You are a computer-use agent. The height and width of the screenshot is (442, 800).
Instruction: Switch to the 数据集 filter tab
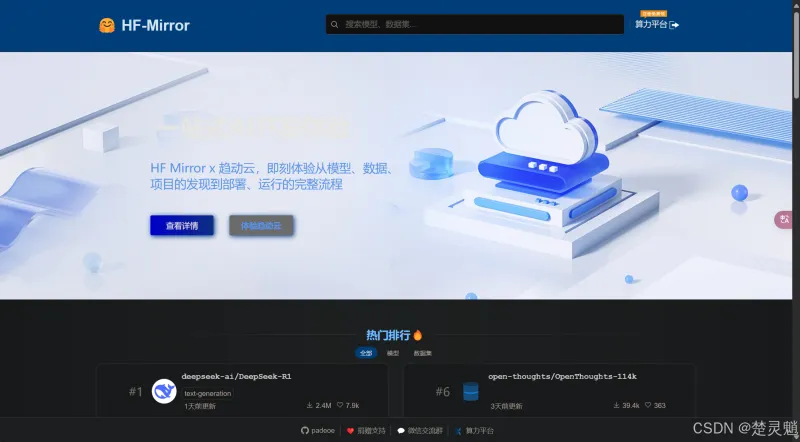click(423, 353)
